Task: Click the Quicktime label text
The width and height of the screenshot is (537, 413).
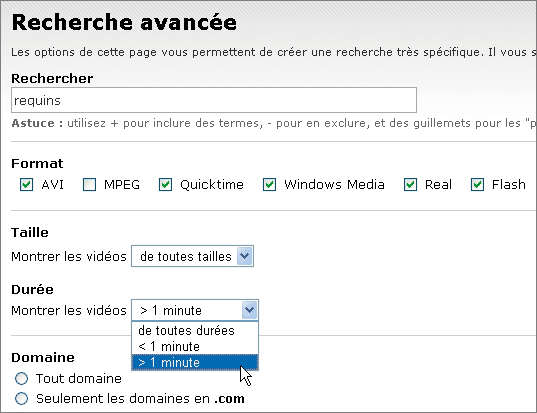Action: (212, 185)
